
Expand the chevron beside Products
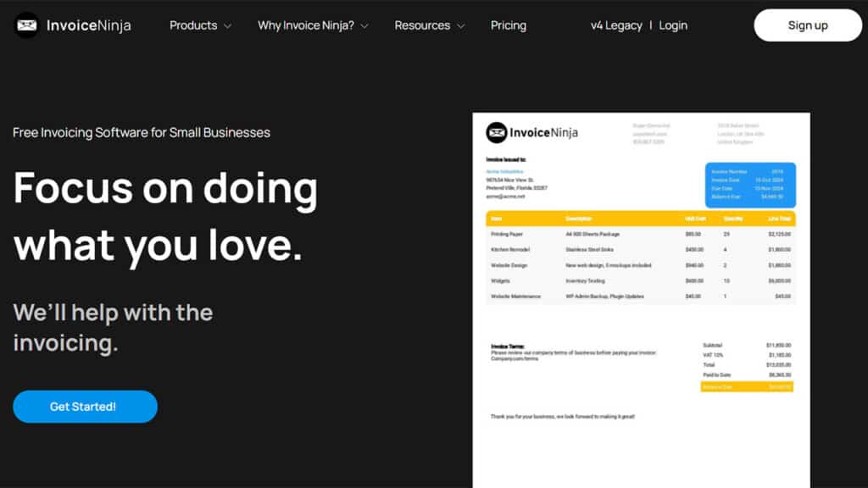click(227, 26)
